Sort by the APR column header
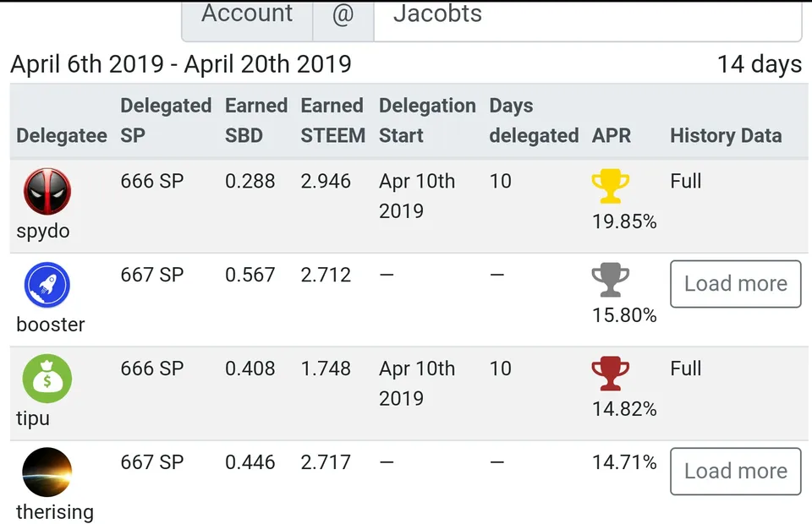This screenshot has height=524, width=812. 612,135
